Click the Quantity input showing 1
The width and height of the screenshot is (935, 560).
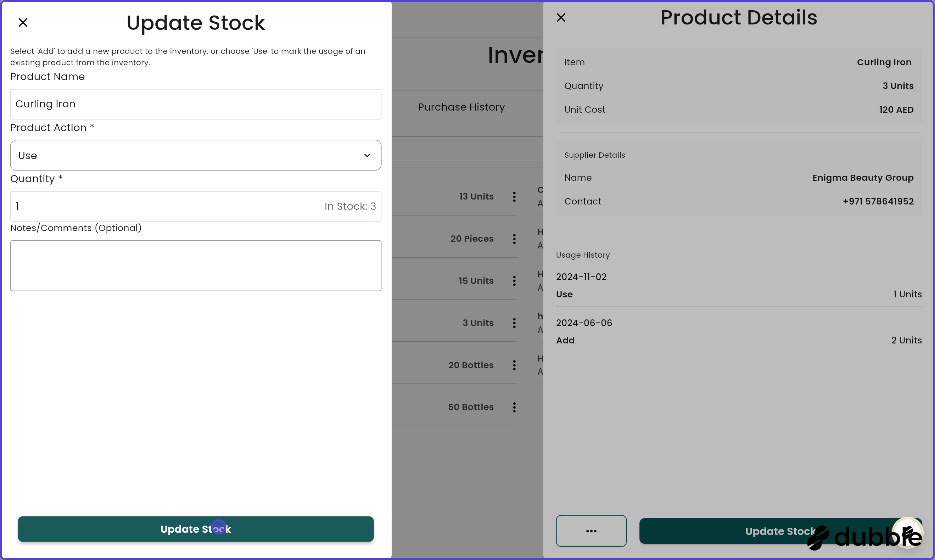coord(151,206)
